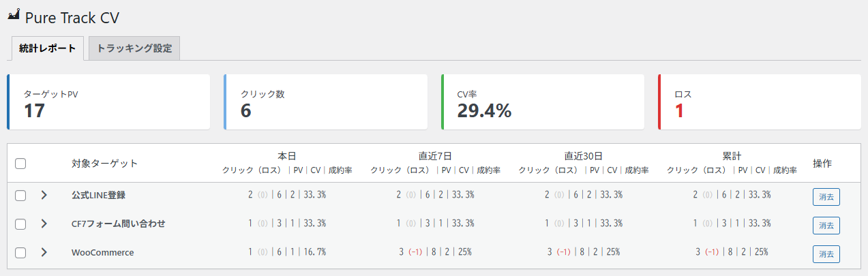
Task: Click the ターゲットPV stat card
Action: pos(109,102)
